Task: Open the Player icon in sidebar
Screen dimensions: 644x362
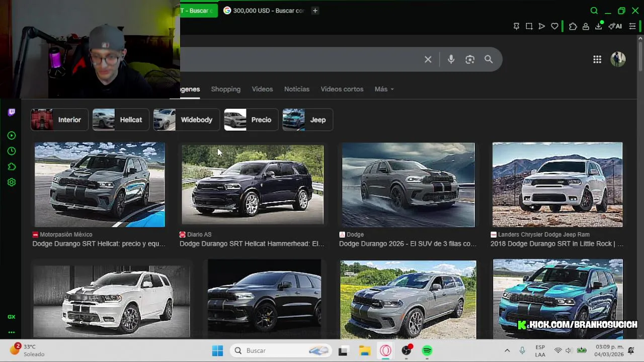Action: click(12, 135)
